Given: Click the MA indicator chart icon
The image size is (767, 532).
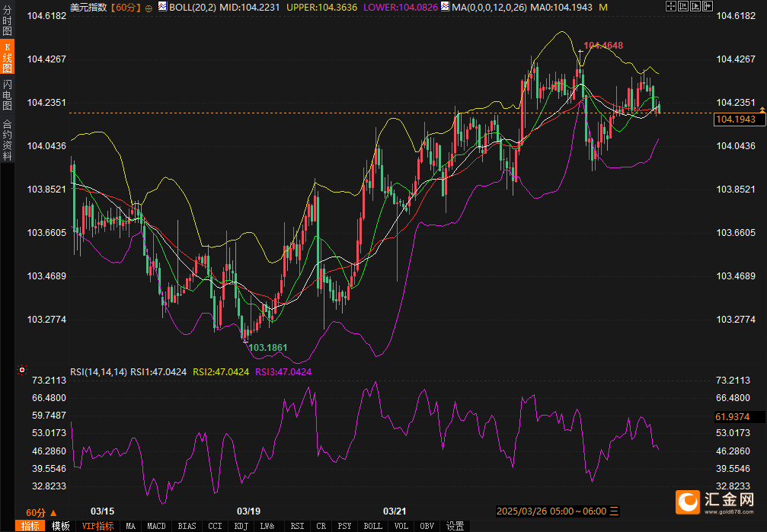Looking at the screenshot, I should [445, 6].
